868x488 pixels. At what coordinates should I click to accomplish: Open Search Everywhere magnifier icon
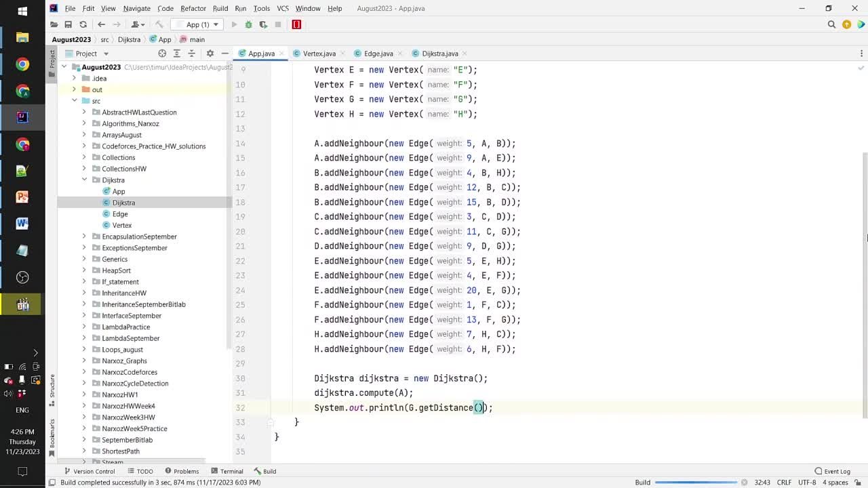(831, 24)
